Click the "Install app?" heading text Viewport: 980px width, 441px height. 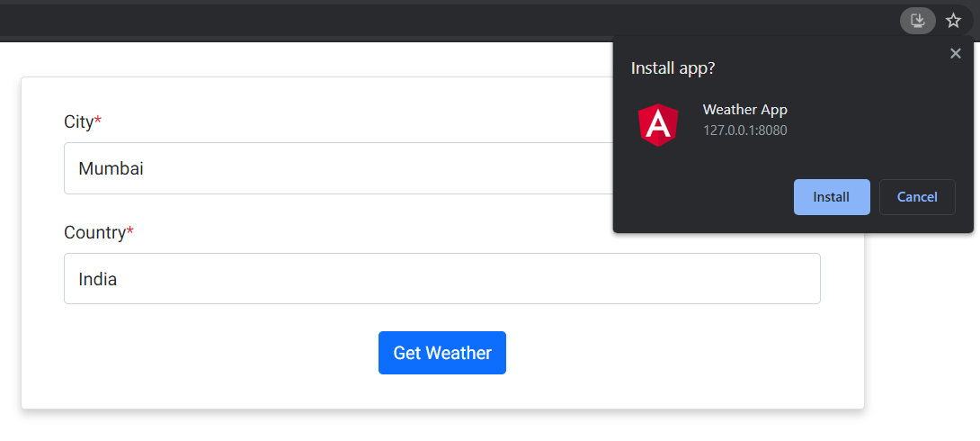673,68
